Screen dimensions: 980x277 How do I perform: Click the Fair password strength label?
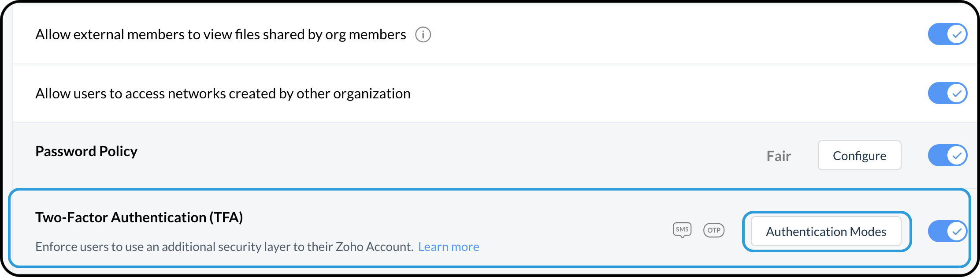coord(779,156)
